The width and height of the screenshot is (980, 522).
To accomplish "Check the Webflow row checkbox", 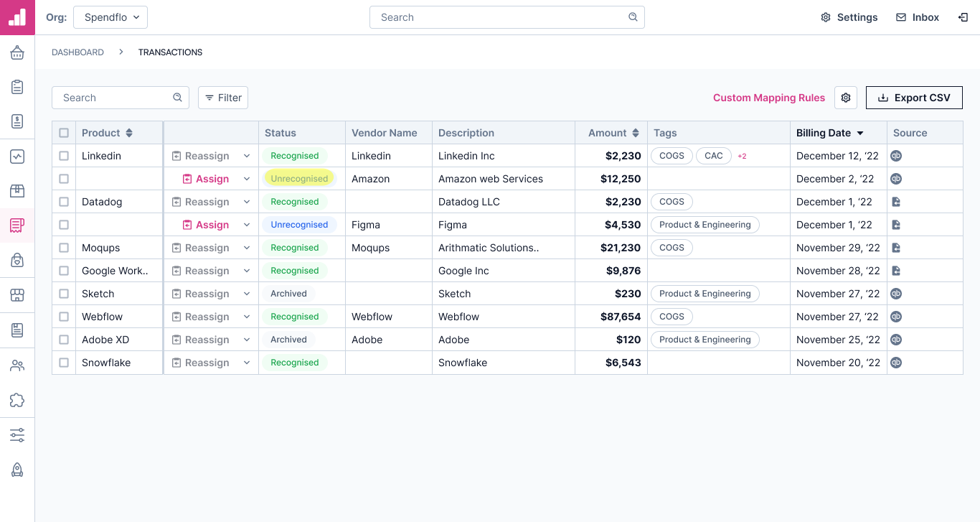I will tap(64, 317).
